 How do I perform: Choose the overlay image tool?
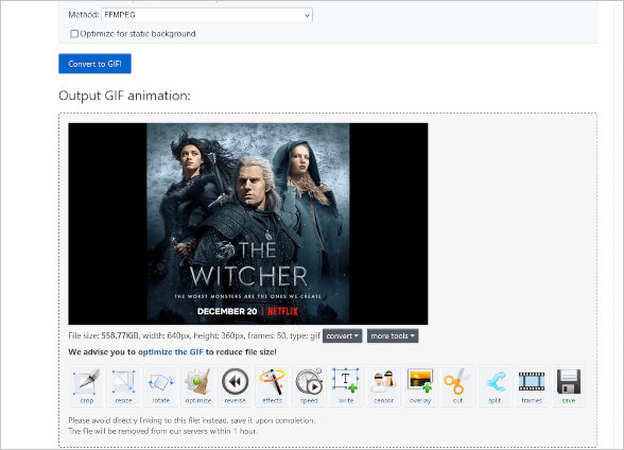[420, 385]
